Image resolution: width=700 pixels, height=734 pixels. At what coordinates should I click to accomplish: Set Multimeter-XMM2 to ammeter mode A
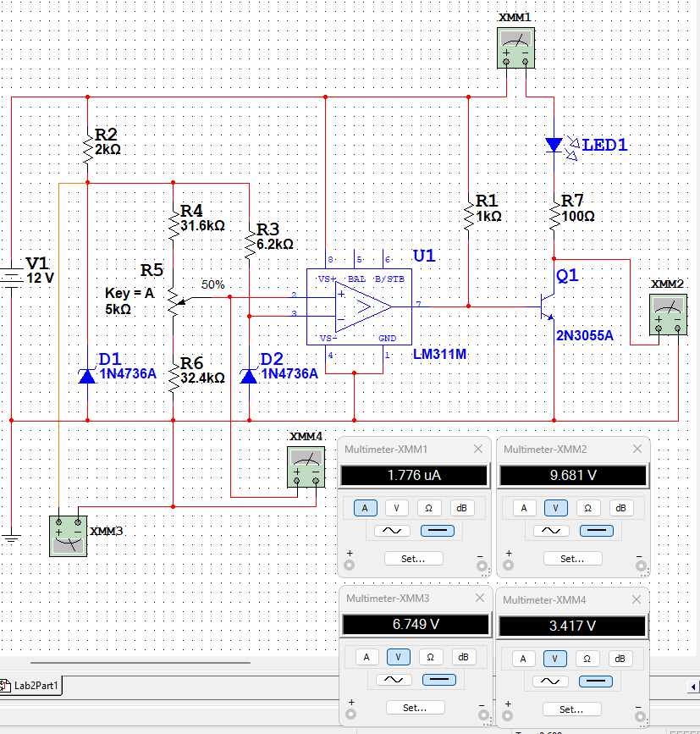coord(524,508)
